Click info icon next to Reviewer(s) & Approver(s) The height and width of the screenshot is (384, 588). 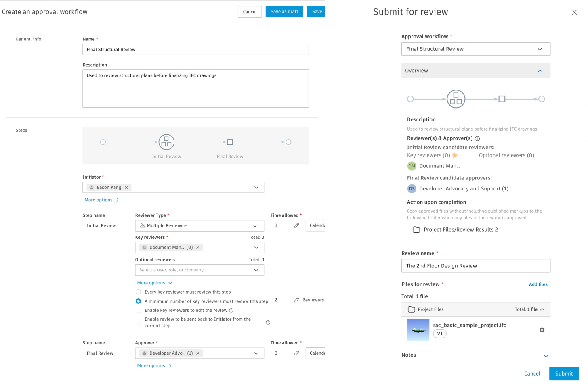477,138
